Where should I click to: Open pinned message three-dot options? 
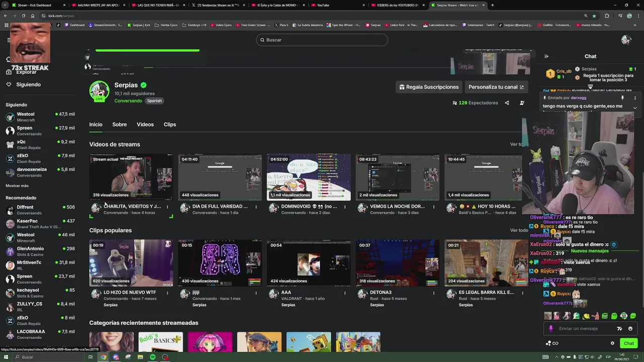pyautogui.click(x=635, y=98)
